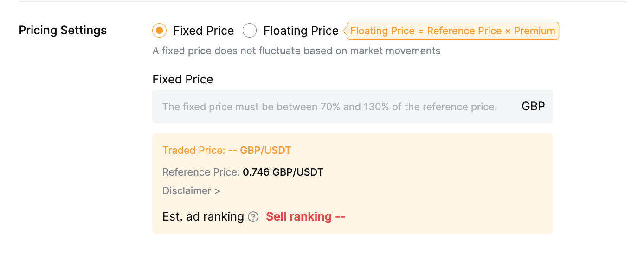The image size is (644, 253).
Task: Click the gray Reference Price label
Action: pyautogui.click(x=200, y=172)
